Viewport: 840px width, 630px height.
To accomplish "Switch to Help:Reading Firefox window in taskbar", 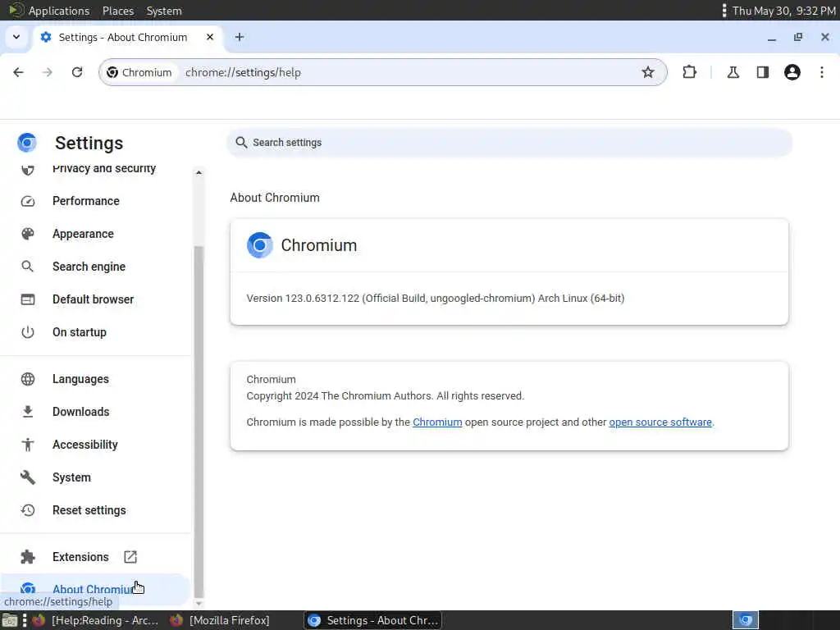I will [97, 620].
